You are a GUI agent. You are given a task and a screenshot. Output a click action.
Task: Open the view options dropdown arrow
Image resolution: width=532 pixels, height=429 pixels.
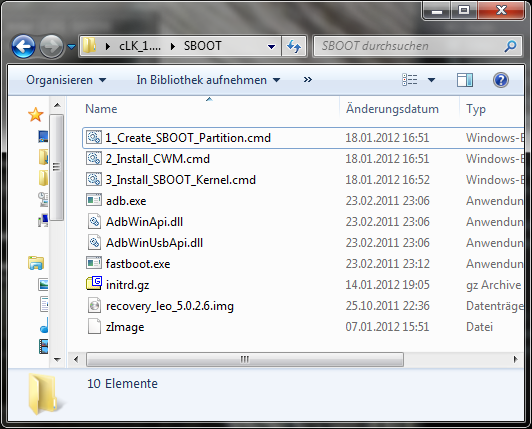pos(431,80)
